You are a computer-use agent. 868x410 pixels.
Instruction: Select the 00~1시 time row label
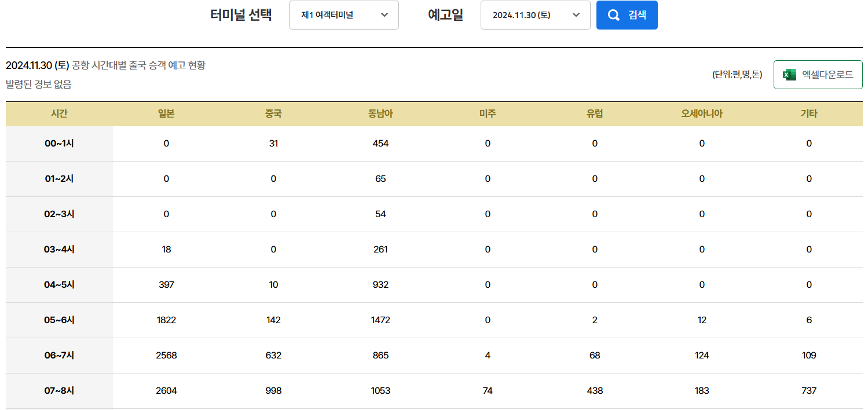[59, 144]
